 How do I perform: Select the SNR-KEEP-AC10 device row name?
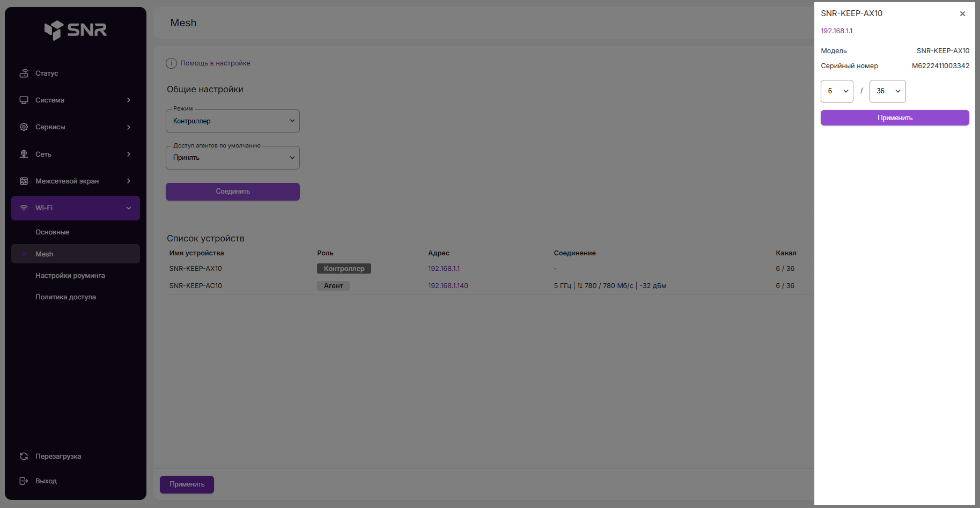pos(196,286)
